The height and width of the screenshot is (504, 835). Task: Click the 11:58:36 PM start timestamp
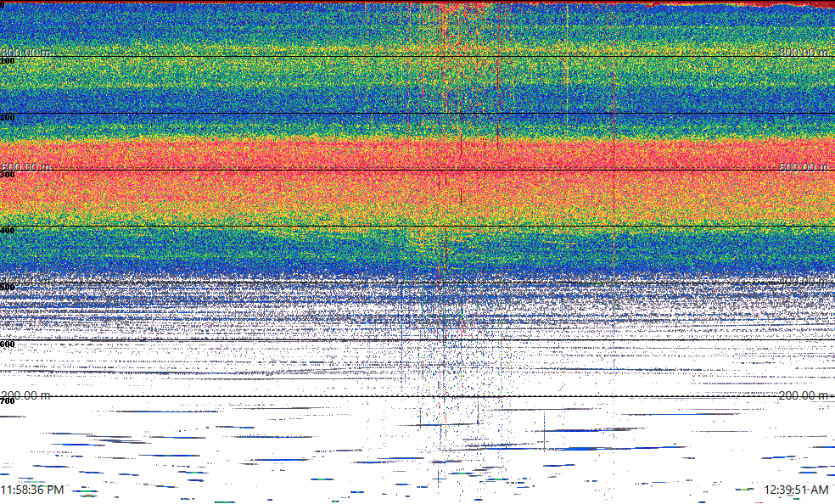[x=32, y=490]
